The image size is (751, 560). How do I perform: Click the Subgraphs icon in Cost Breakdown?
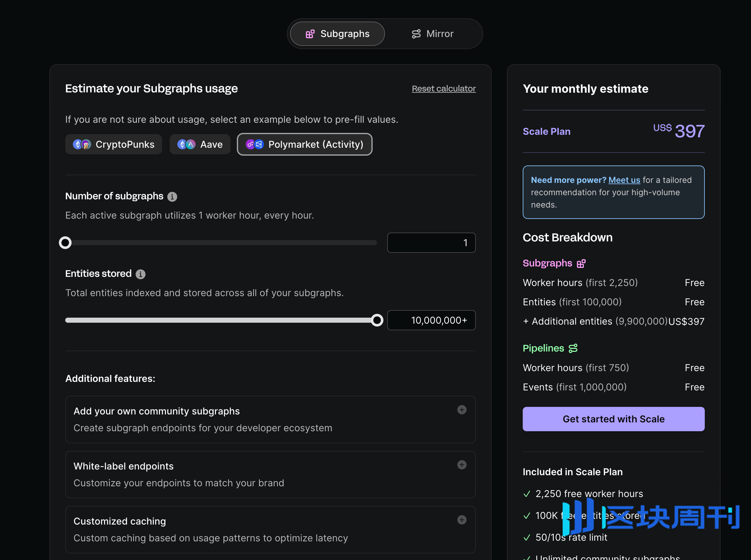coord(581,264)
